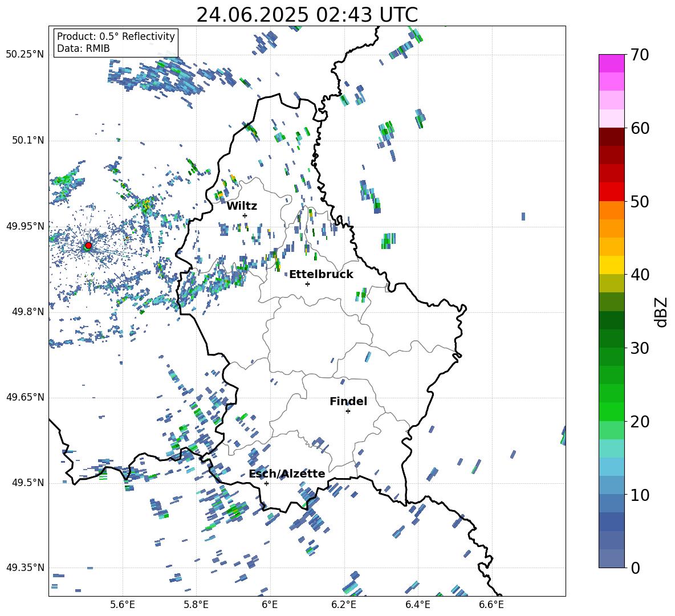Pick the dark green swatch near 30

click(x=611, y=338)
